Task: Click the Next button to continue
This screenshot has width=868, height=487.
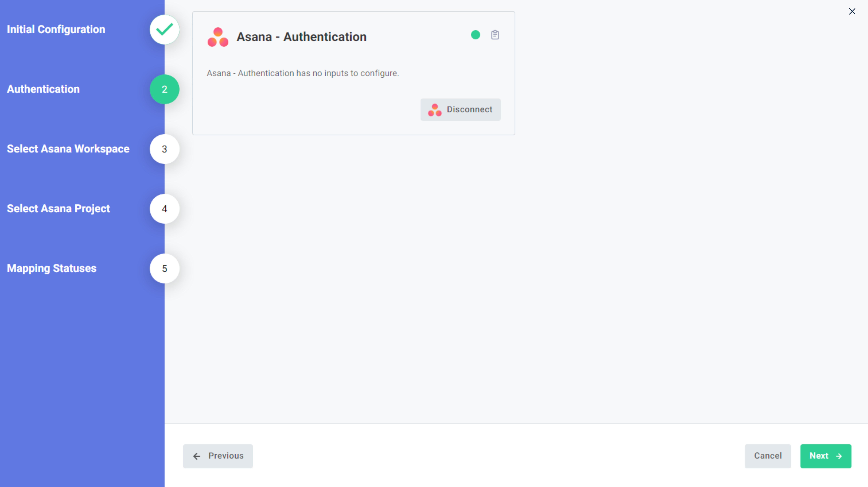Action: tap(826, 456)
